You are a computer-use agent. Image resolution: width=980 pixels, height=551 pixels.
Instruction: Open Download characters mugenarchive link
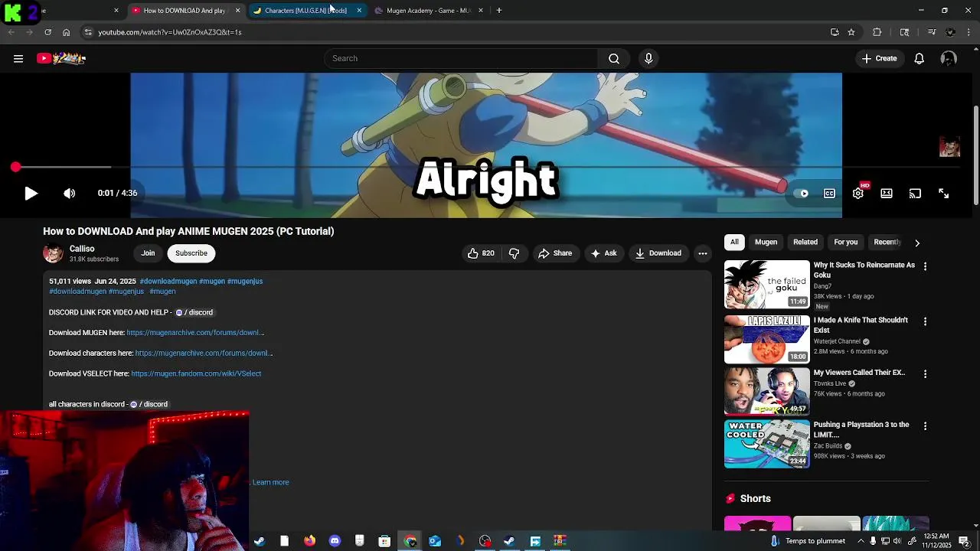[204, 354]
